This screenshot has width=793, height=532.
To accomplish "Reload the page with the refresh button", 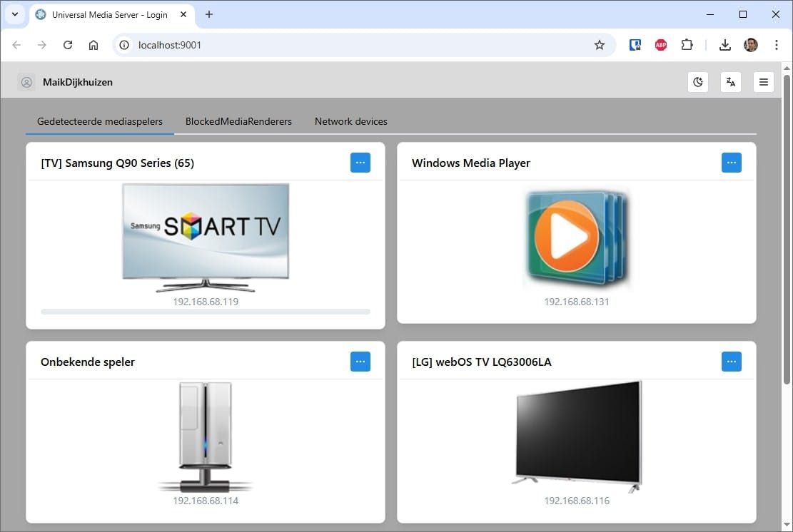I will [68, 44].
